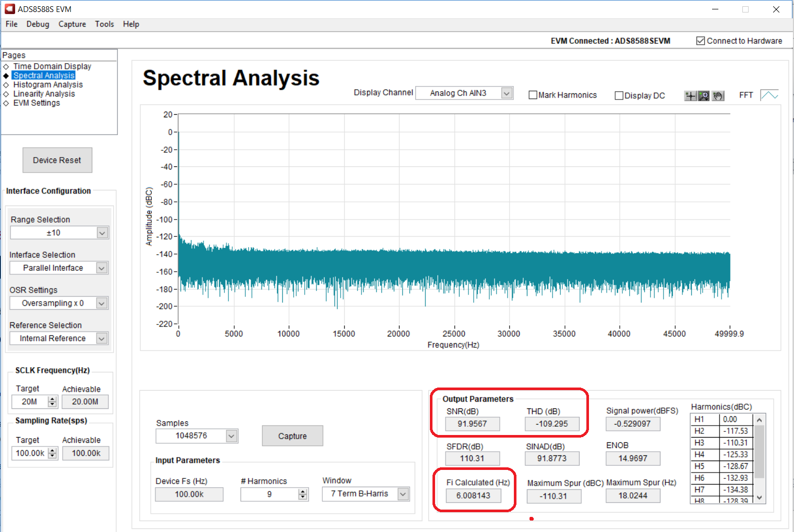This screenshot has height=532, width=794.
Task: Click the H2 harmonic value -117.53
Action: click(x=736, y=431)
